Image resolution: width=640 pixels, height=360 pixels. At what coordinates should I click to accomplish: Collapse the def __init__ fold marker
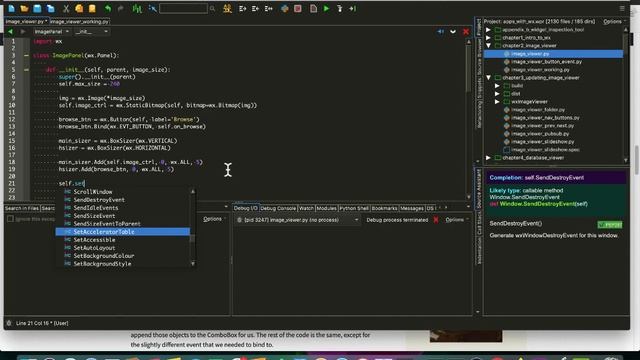click(x=26, y=69)
